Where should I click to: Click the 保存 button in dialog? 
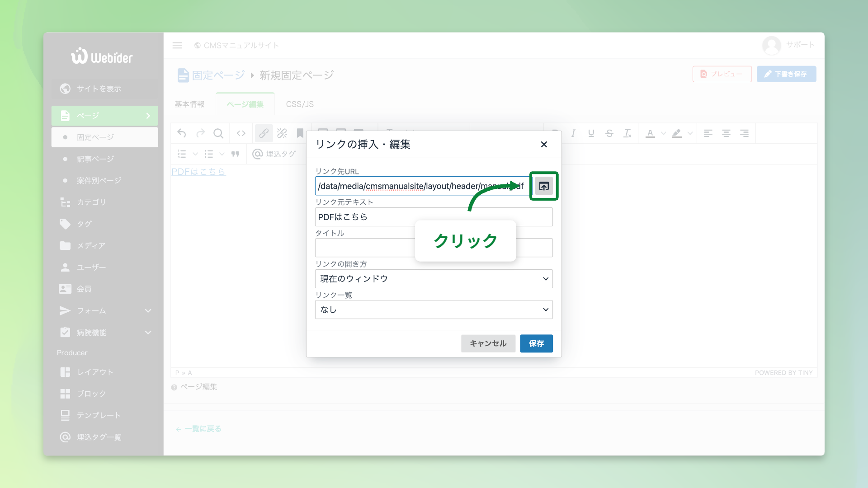(536, 343)
